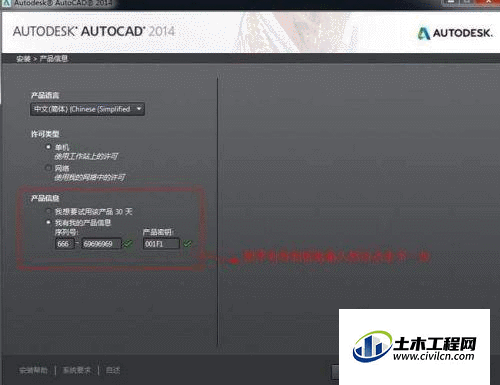
Task: Open the 自述 readme link
Action: [113, 370]
